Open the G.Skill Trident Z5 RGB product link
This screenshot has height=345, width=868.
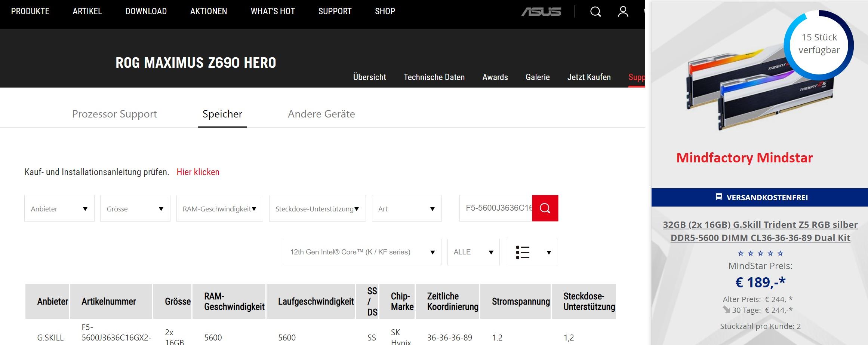pos(760,231)
